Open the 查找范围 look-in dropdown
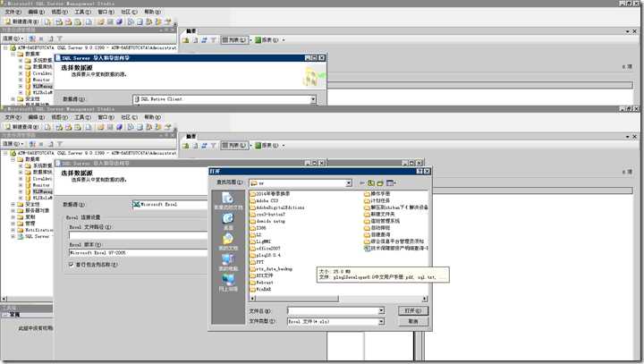The width and height of the screenshot is (644, 364). (x=349, y=182)
